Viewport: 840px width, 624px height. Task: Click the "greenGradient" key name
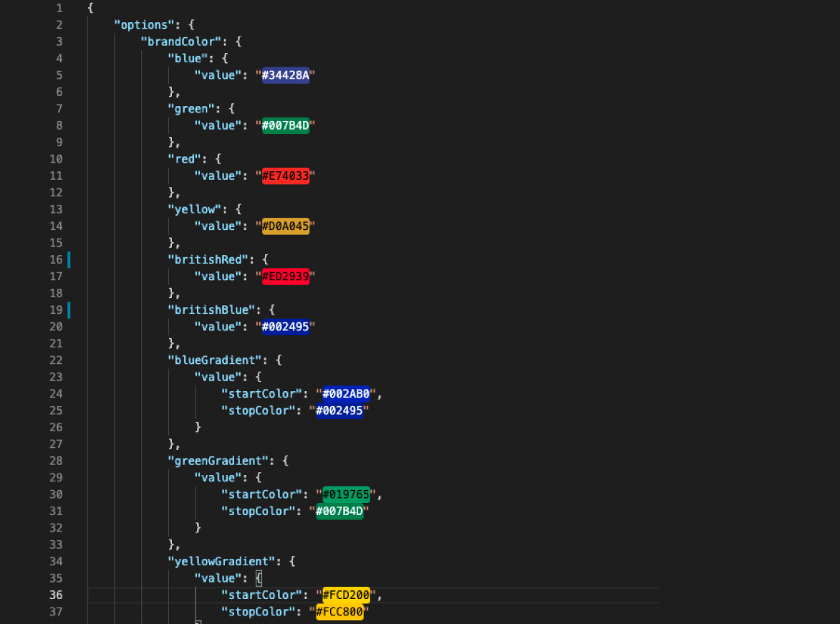coord(218,461)
